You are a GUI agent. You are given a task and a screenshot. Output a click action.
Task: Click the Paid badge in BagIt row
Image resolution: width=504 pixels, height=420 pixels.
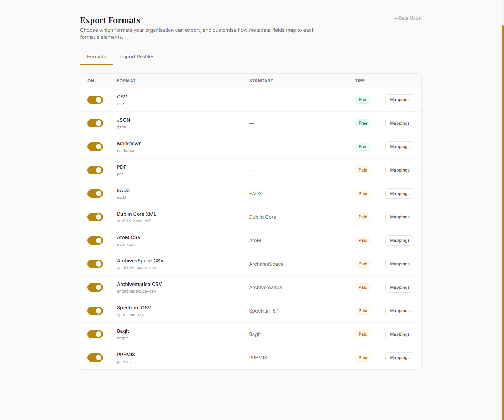click(363, 334)
